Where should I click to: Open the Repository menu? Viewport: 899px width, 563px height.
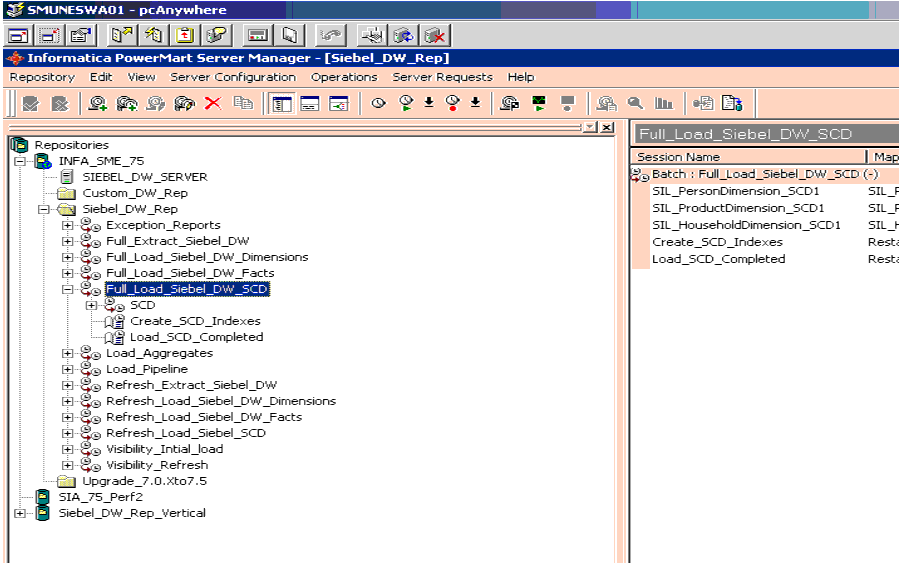click(x=42, y=77)
